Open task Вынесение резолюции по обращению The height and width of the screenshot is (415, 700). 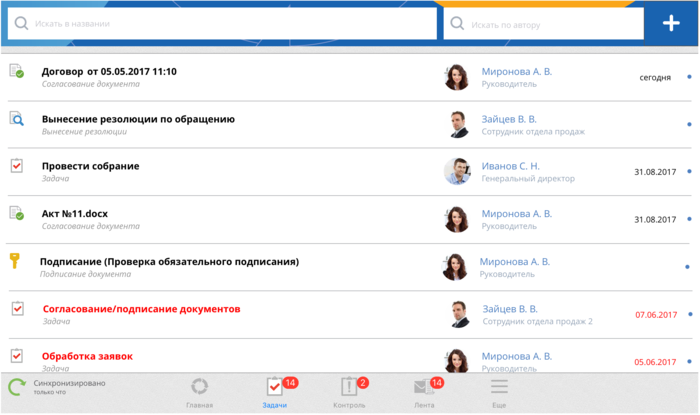(138, 119)
